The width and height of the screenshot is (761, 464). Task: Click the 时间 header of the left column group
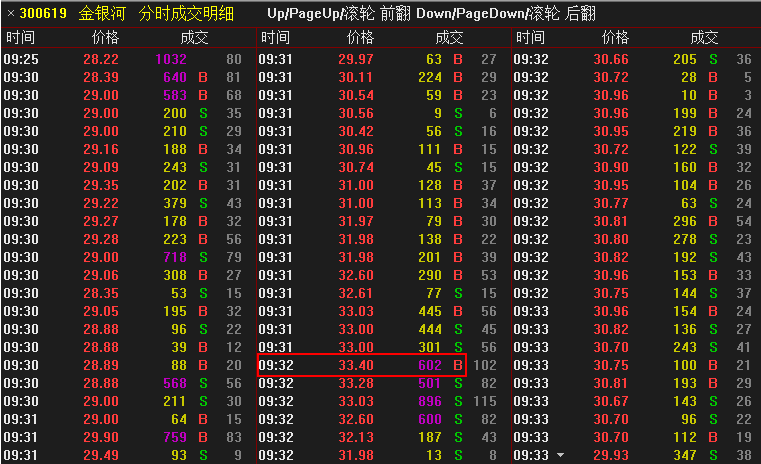20,37
